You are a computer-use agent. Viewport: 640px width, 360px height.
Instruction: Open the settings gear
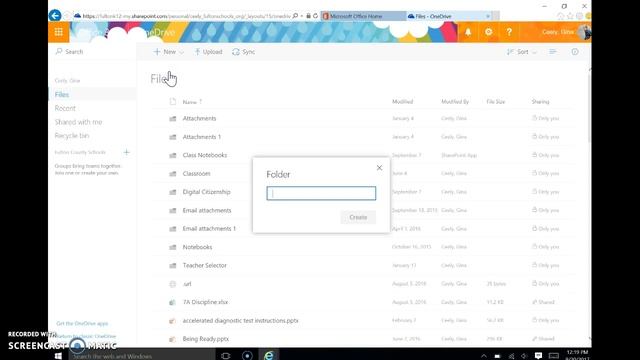(x=489, y=32)
